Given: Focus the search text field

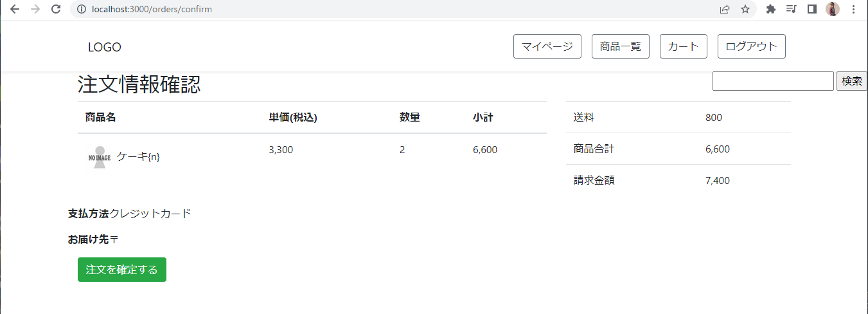Looking at the screenshot, I should 773,81.
